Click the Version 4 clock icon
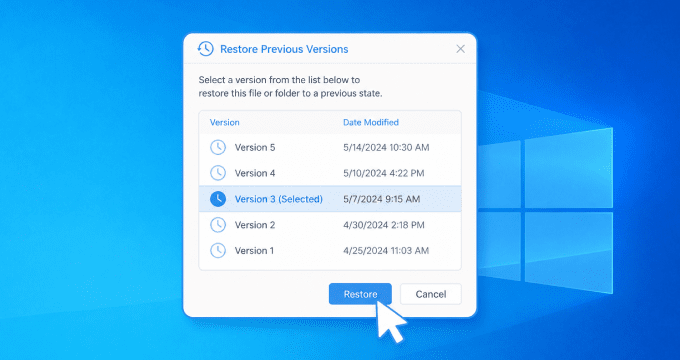680x360 pixels. 218,173
